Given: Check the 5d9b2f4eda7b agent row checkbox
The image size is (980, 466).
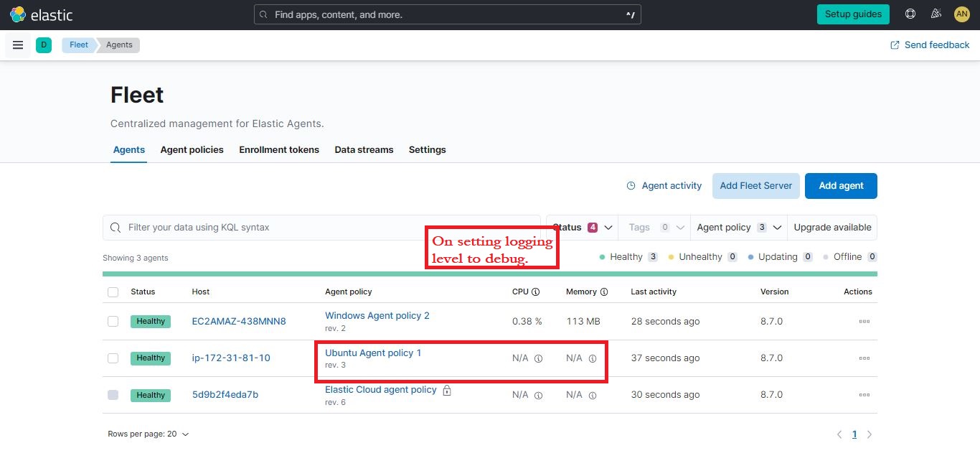Looking at the screenshot, I should pos(113,394).
